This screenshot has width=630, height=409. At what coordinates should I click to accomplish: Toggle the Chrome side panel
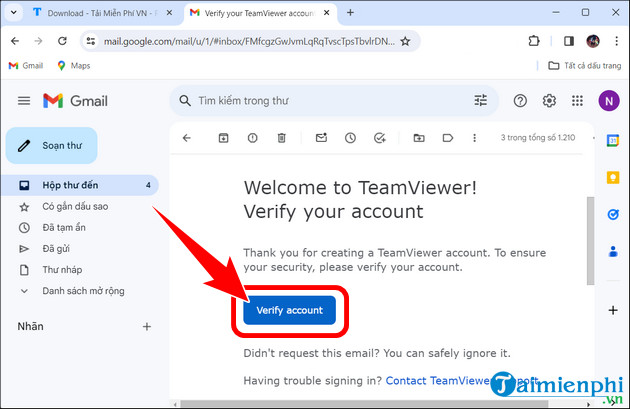pos(569,41)
